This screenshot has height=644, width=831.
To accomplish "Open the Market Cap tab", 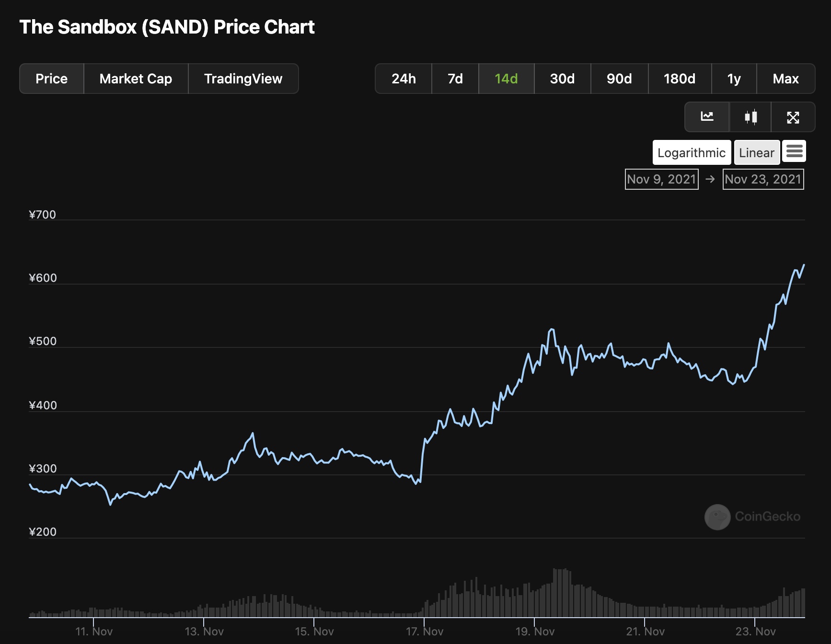I will coord(136,79).
